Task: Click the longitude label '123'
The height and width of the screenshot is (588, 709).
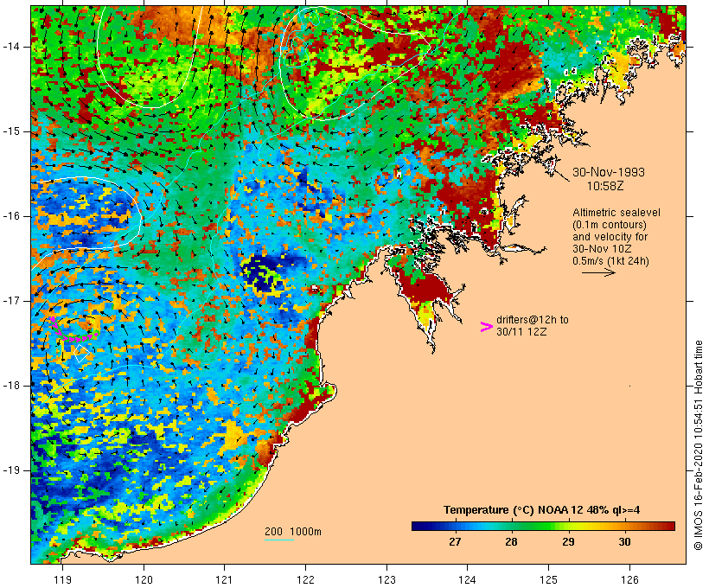Action: (386, 579)
